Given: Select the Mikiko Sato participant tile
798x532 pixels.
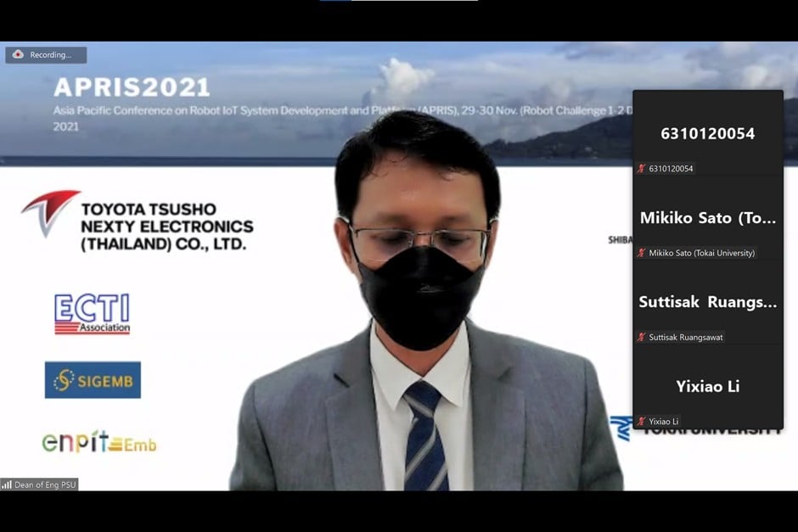Looking at the screenshot, I should [708, 218].
